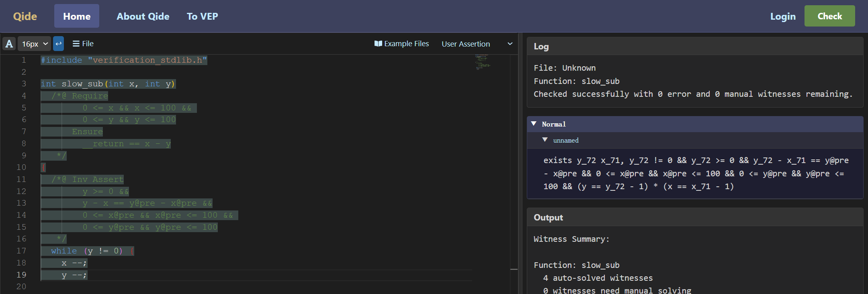Screen dimensions: 868x294
Task: Click '0 witnesses need manual solving' text
Action: point(617,290)
